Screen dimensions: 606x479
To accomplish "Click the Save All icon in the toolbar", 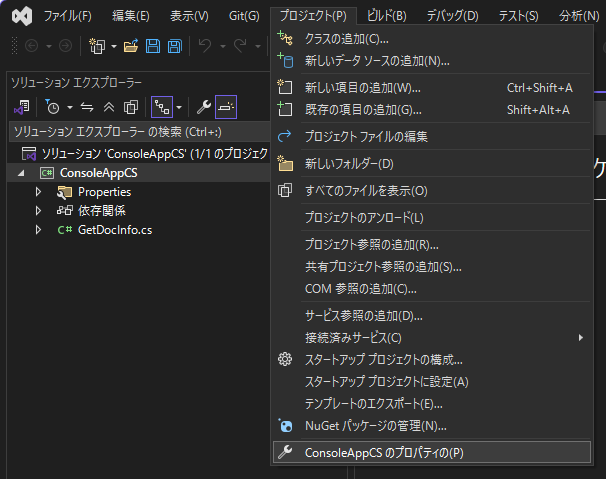I will (x=174, y=46).
